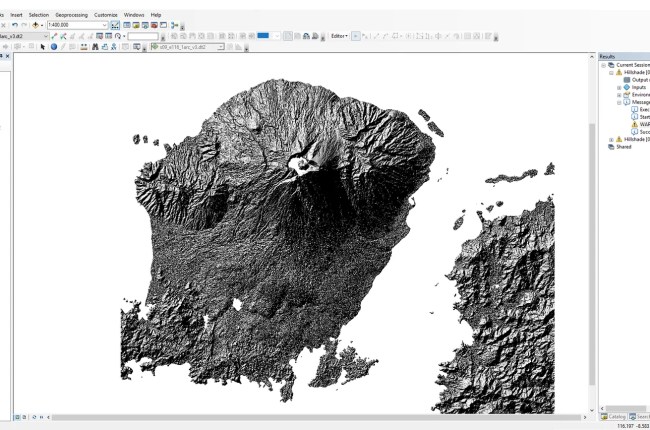Open the Search window icon

pos(145,25)
